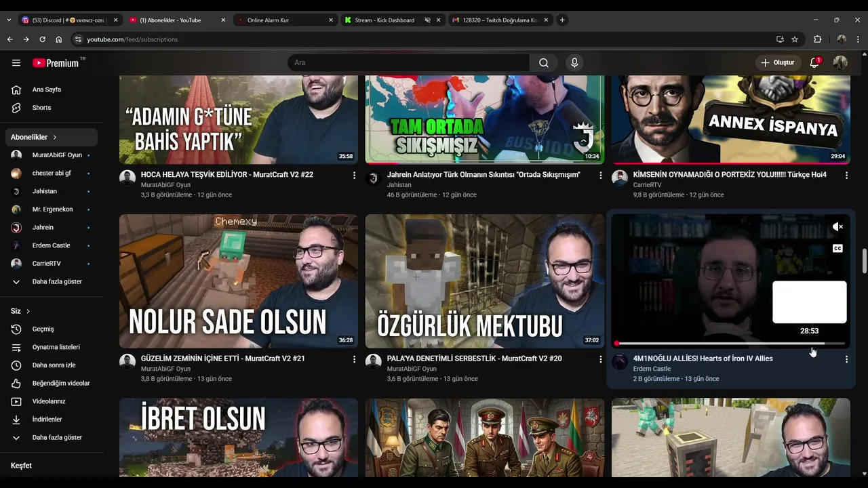Image resolution: width=868 pixels, height=488 pixels.
Task: Open CarrieRTV channel name under video
Action: [x=647, y=185]
